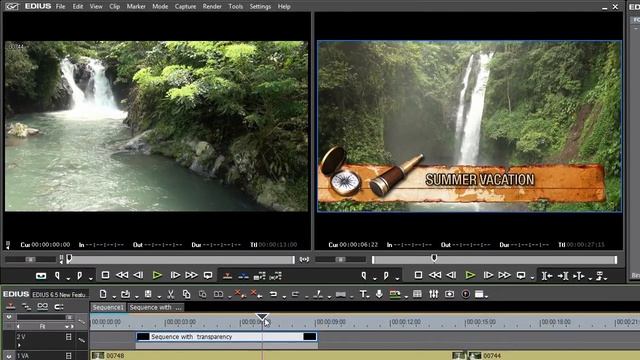Click the multicam grid icon
The width and height of the screenshot is (640, 360).
coord(417,294)
